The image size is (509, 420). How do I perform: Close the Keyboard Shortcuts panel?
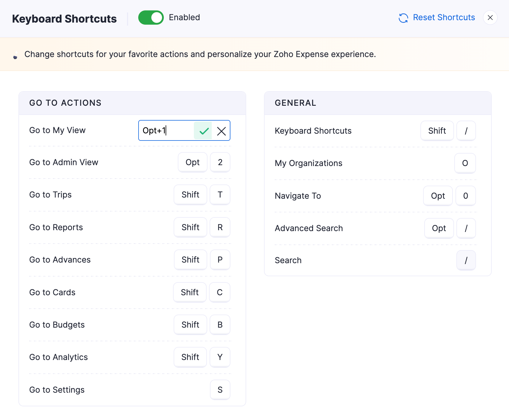point(490,18)
